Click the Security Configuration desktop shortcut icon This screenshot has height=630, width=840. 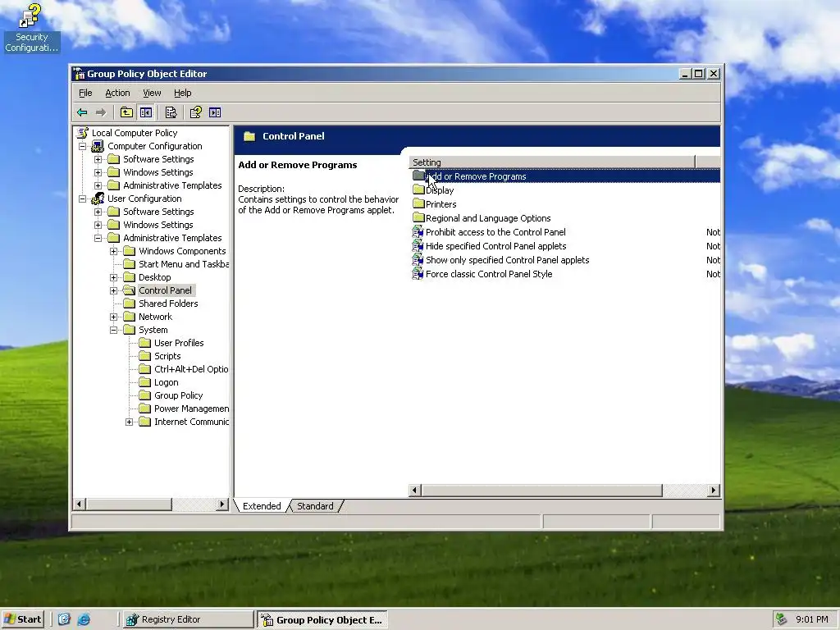[x=30, y=16]
